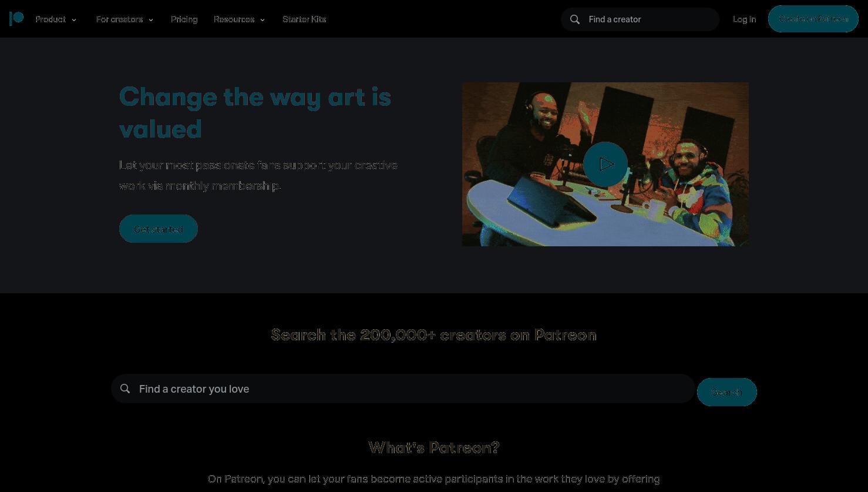Click the Search button
868x492 pixels.
point(726,392)
